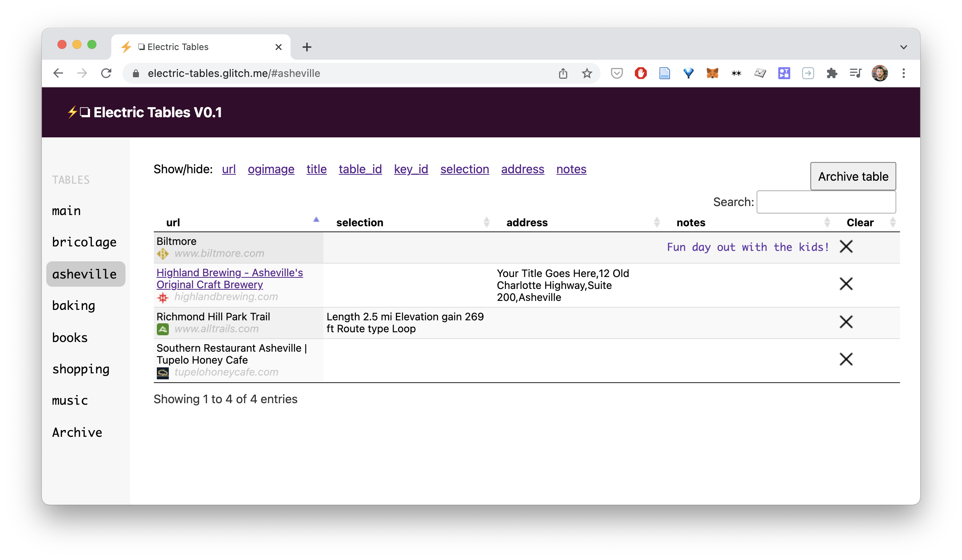Toggle notes column visibility
Image resolution: width=962 pixels, height=560 pixels.
(571, 169)
